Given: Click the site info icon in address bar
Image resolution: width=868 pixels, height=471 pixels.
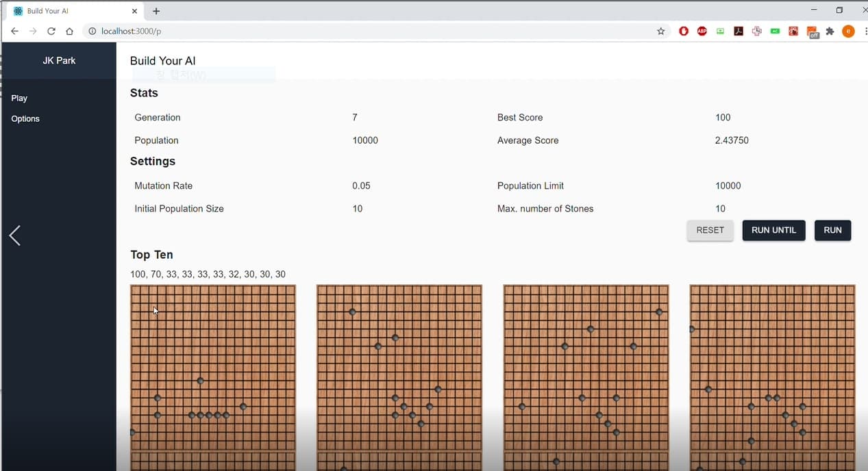Looking at the screenshot, I should pyautogui.click(x=92, y=31).
